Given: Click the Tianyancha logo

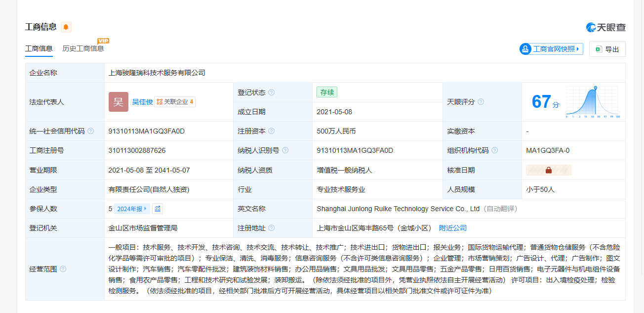Looking at the screenshot, I should [605, 27].
